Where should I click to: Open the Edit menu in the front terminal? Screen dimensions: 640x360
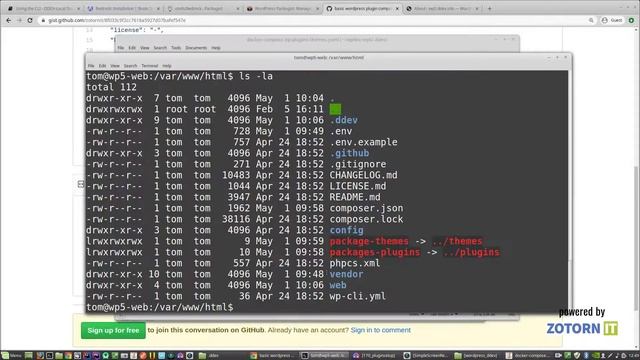coord(102,66)
